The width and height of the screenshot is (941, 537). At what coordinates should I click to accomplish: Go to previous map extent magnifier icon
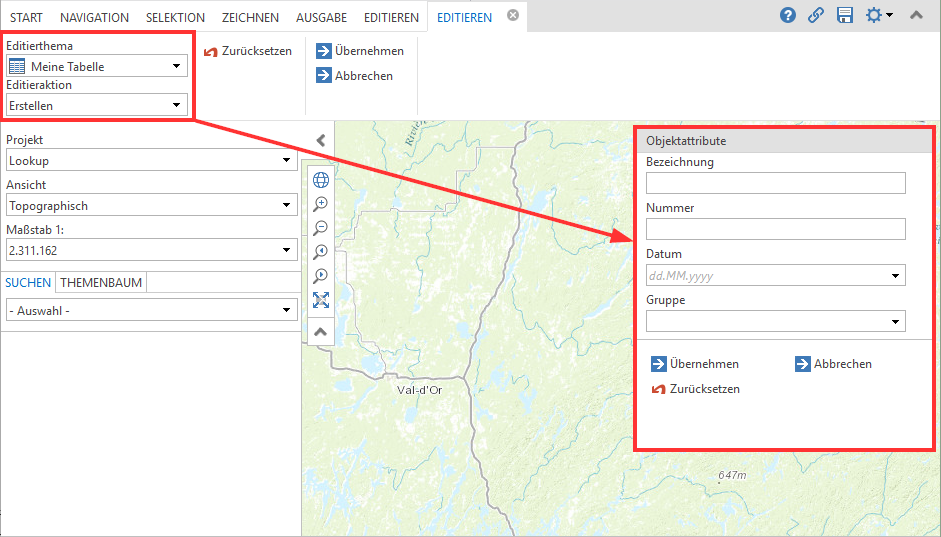(x=321, y=252)
